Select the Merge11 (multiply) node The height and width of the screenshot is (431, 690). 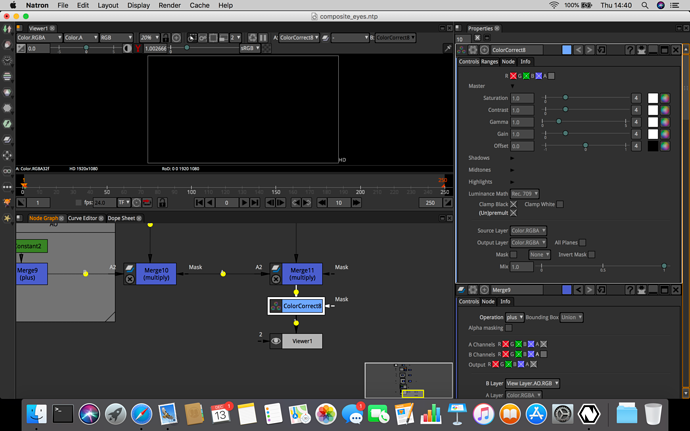302,274
